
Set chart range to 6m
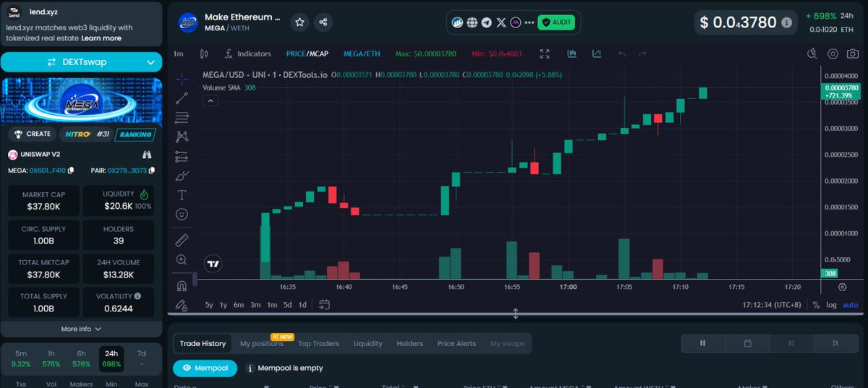239,305
